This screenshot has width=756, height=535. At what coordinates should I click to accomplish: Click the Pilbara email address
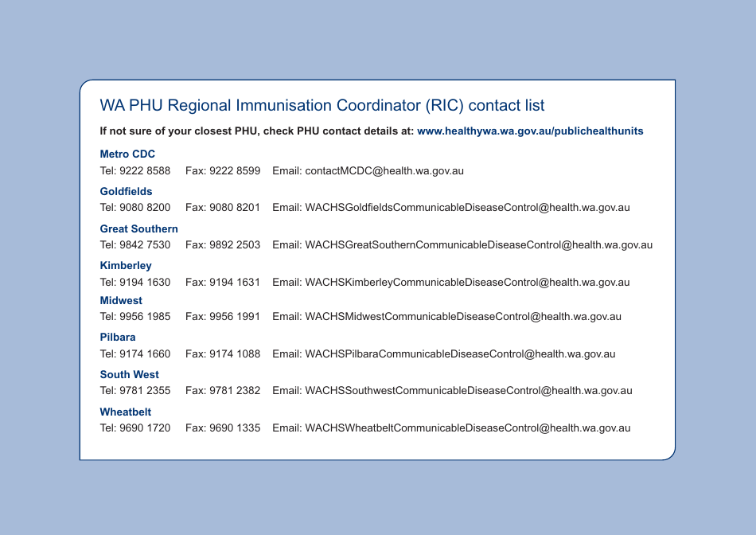coord(460,353)
